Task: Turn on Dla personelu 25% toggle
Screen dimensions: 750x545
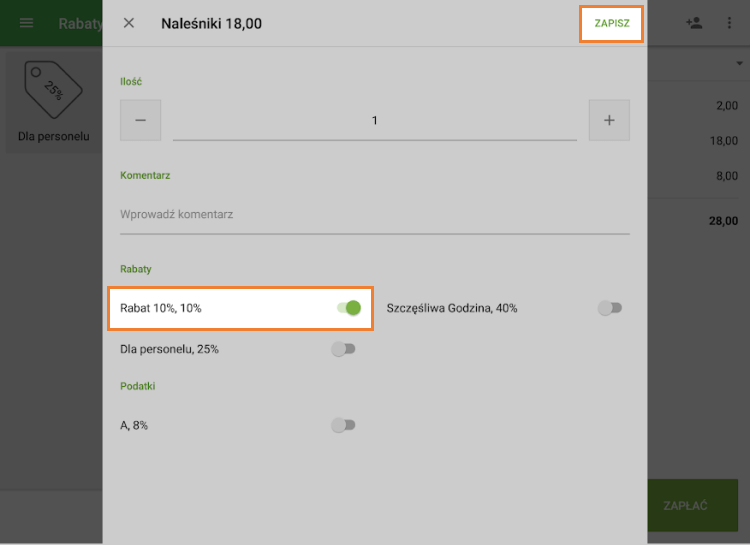Action: point(343,349)
